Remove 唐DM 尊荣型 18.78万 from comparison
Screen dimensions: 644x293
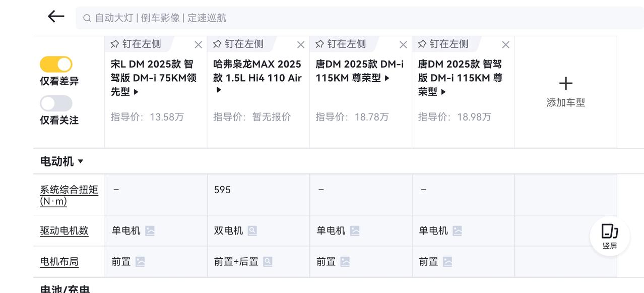[403, 45]
